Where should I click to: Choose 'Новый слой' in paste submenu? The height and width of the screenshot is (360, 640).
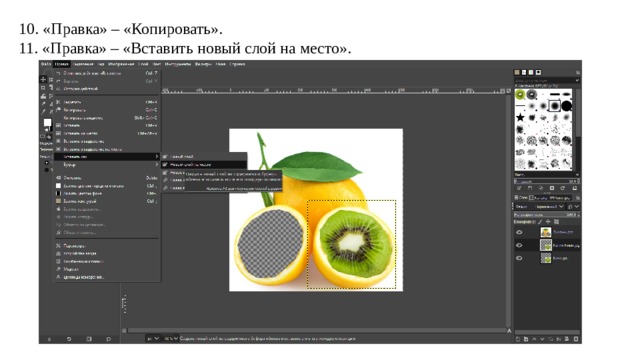(x=204, y=156)
